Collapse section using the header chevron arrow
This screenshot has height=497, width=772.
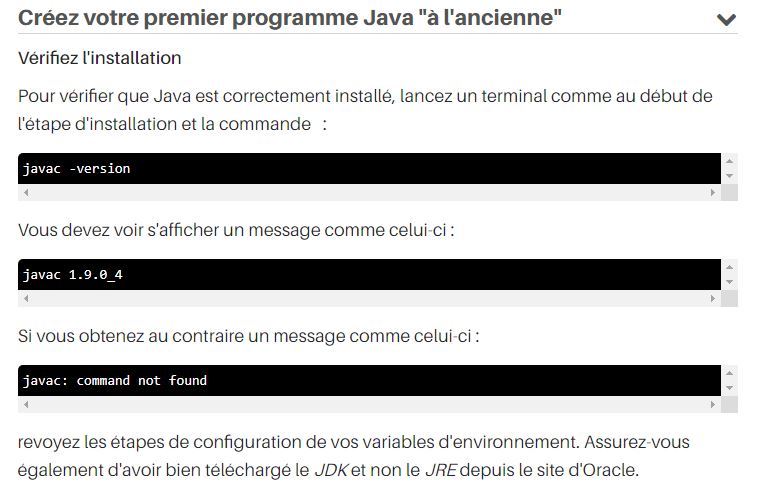click(x=726, y=19)
